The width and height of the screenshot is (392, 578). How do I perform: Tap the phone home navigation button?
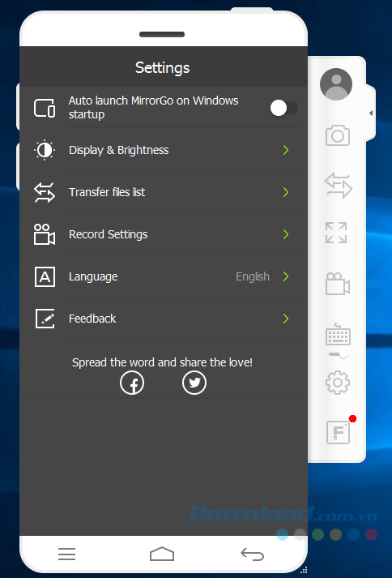(162, 554)
